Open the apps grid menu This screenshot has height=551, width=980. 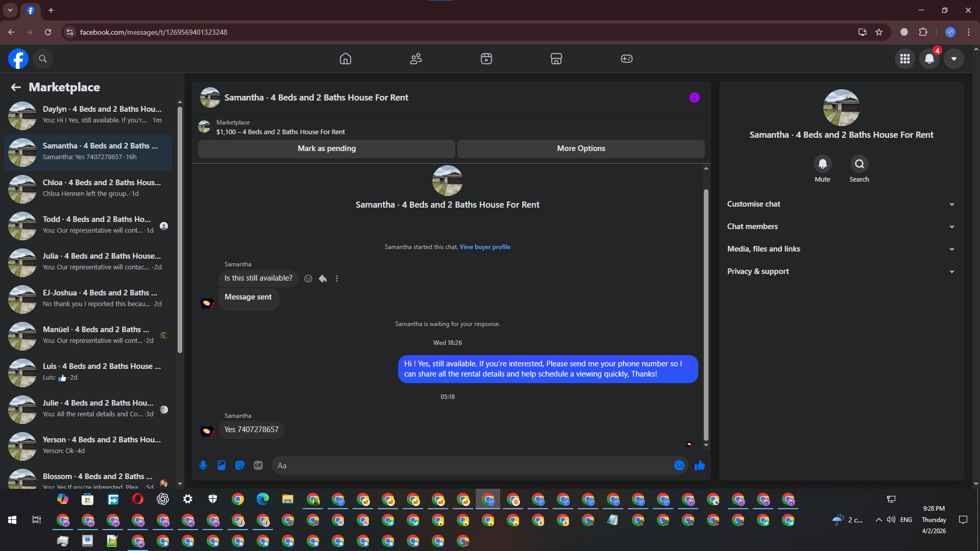coord(905,59)
